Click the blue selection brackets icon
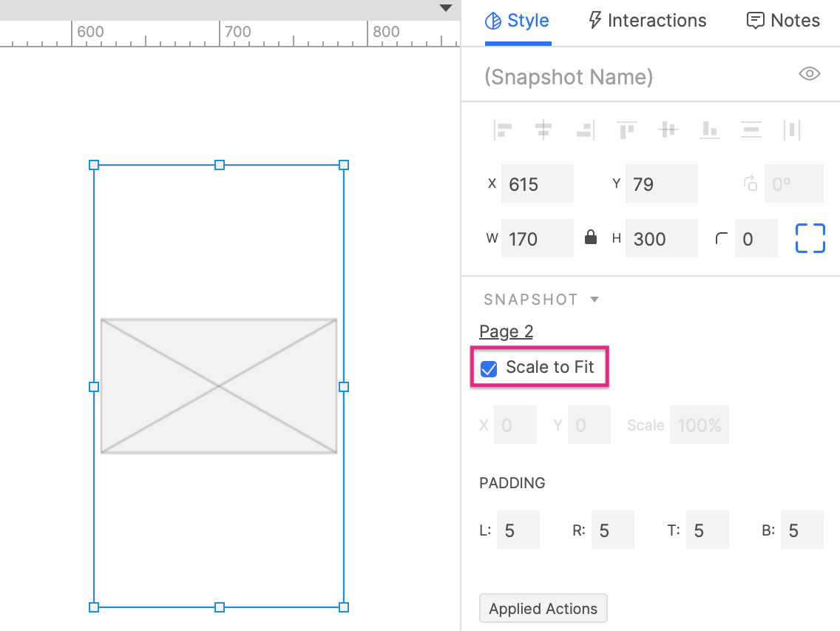 click(810, 238)
